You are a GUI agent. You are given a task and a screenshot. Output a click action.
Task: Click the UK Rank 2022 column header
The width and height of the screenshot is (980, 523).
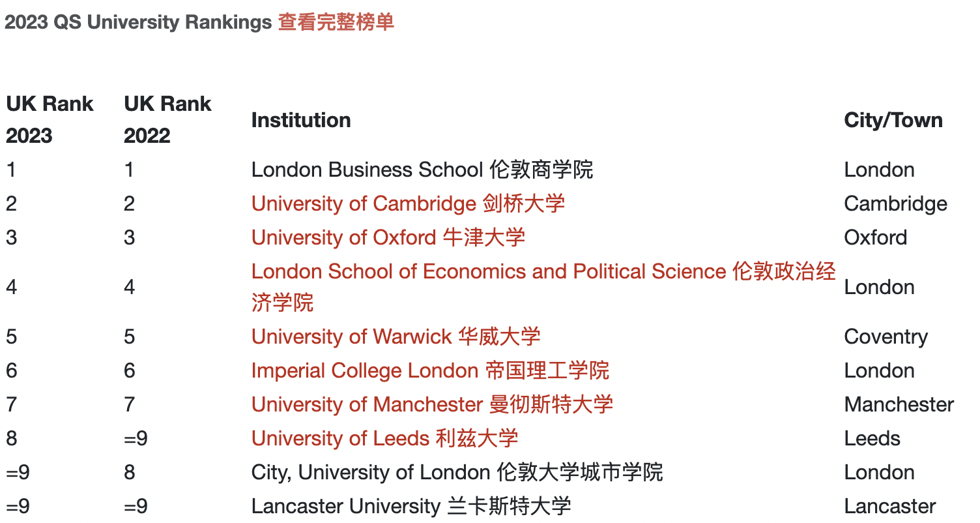[167, 119]
